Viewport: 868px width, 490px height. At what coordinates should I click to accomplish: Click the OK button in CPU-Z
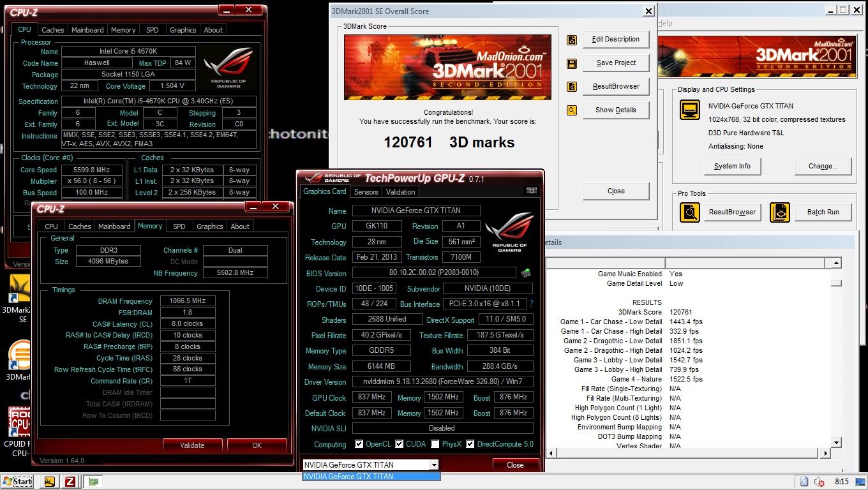257,445
